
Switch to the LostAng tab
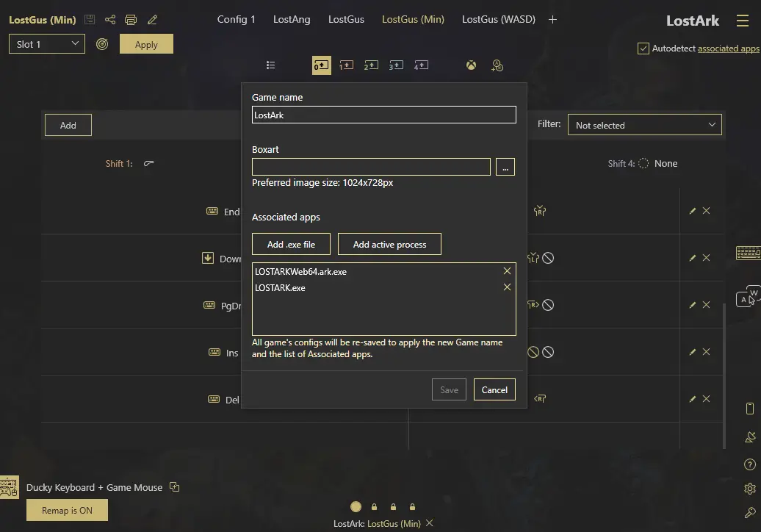coord(292,19)
